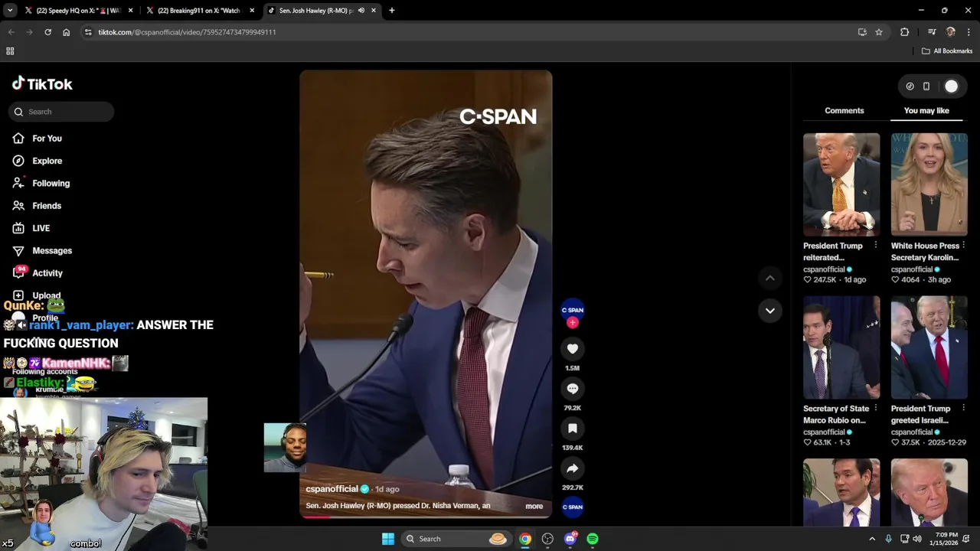980x551 pixels.
Task: Bookmark the video with the favorites icon
Action: click(x=572, y=429)
